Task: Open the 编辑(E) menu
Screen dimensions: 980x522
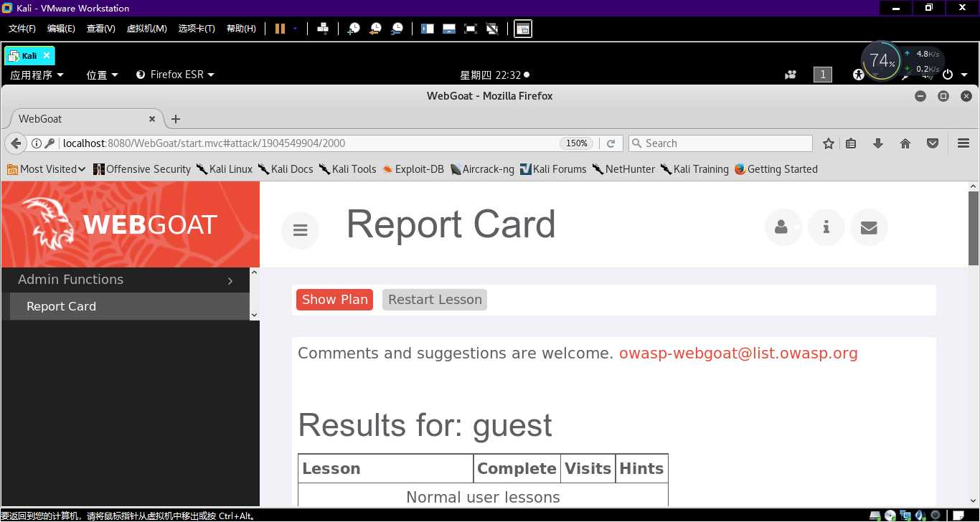Action: [61, 29]
